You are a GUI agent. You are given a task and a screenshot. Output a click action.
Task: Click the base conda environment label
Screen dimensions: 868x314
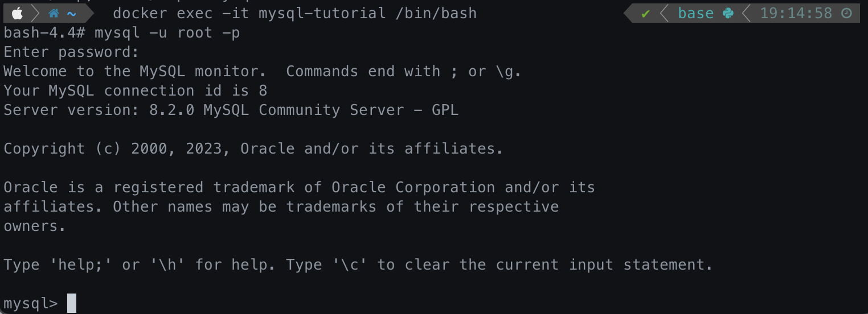coord(695,13)
